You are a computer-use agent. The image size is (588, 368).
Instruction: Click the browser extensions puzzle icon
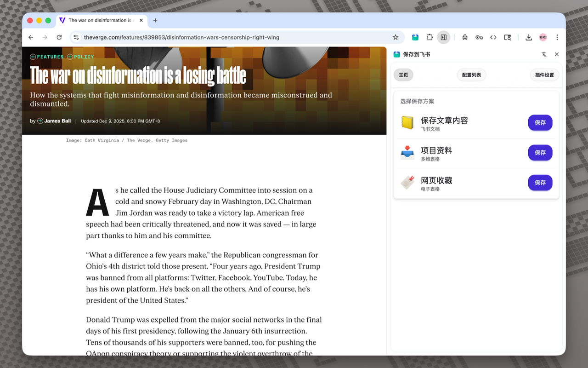430,37
